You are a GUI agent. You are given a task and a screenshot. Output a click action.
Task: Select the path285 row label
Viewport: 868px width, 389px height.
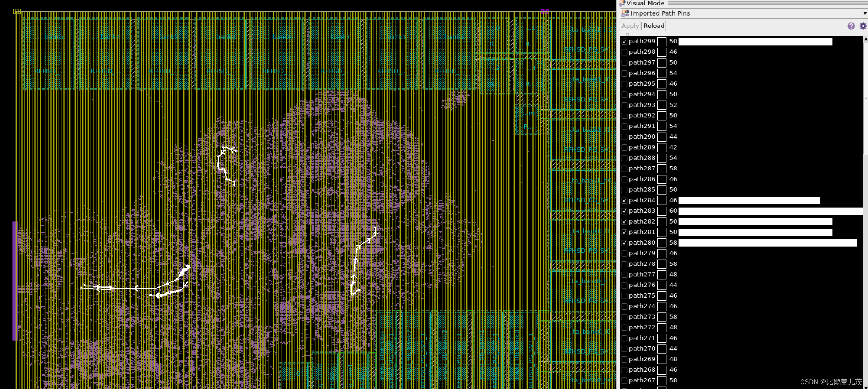[642, 190]
